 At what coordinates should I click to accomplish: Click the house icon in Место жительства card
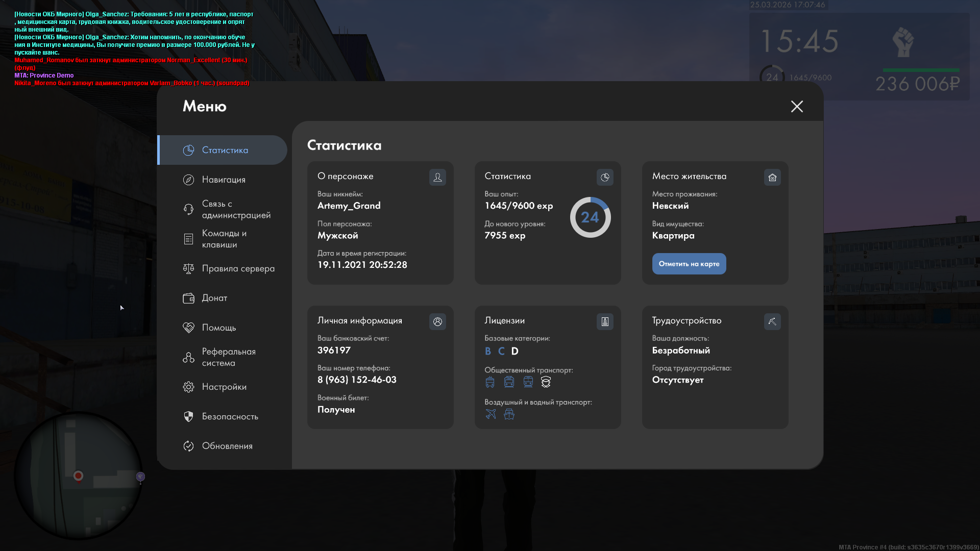[772, 177]
